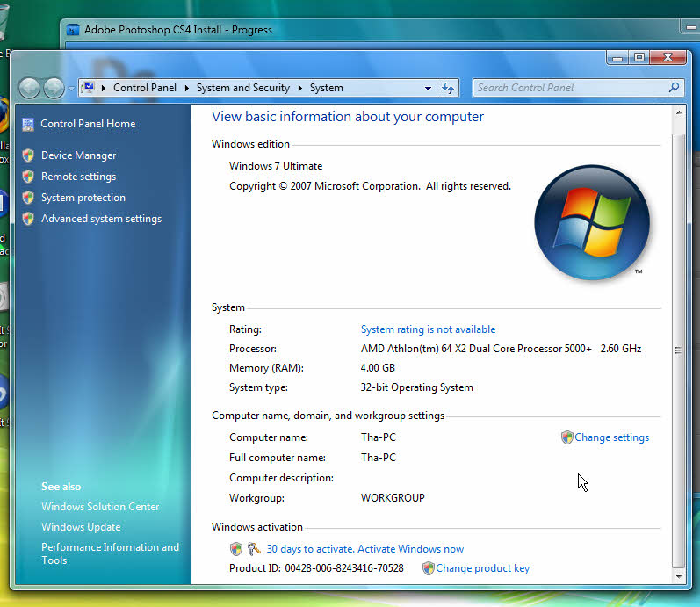The width and height of the screenshot is (700, 607).
Task: Minimize the System window
Action: click(x=617, y=57)
